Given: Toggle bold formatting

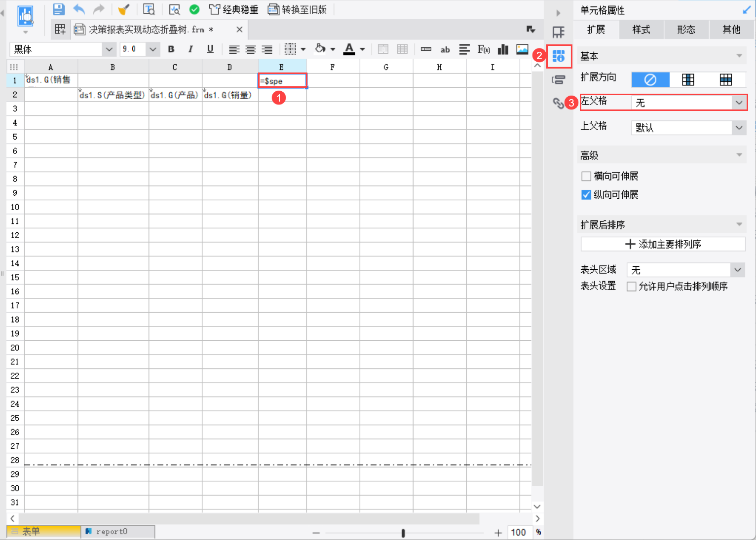Looking at the screenshot, I should point(171,49).
